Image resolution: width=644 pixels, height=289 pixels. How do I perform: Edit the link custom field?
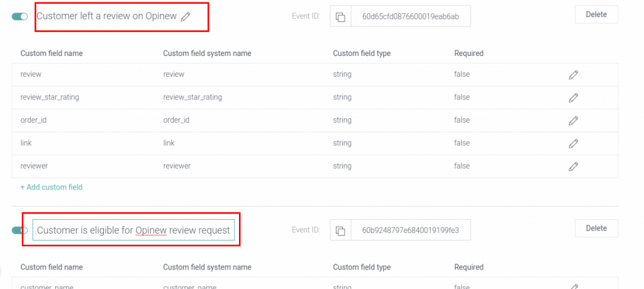(574, 144)
